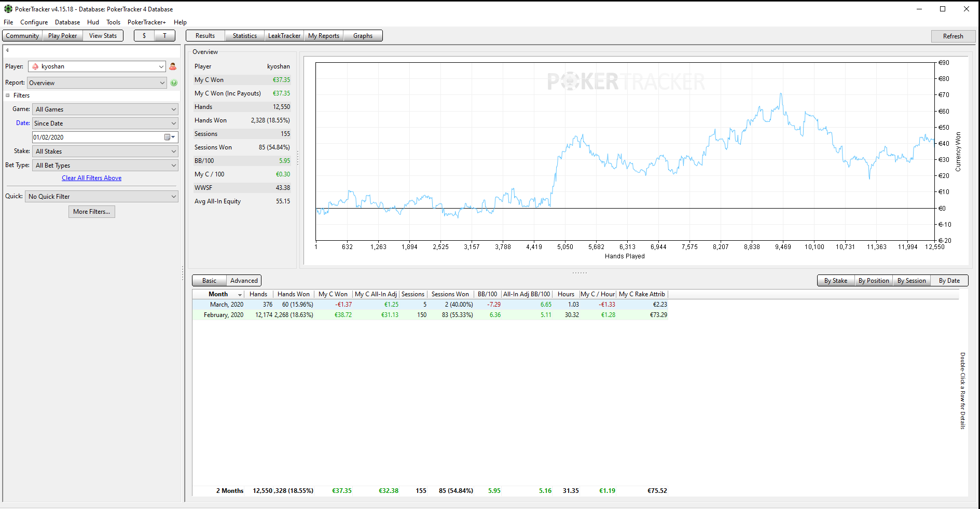Image resolution: width=980 pixels, height=509 pixels.
Task: Sort by the BB/100 column header
Action: coord(488,294)
